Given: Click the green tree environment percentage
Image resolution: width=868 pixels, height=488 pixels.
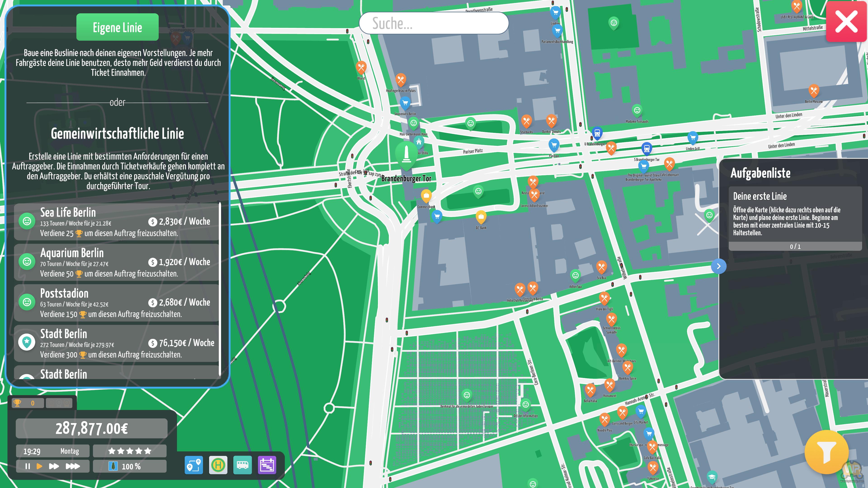Looking at the screenshot, I should click(x=129, y=466).
